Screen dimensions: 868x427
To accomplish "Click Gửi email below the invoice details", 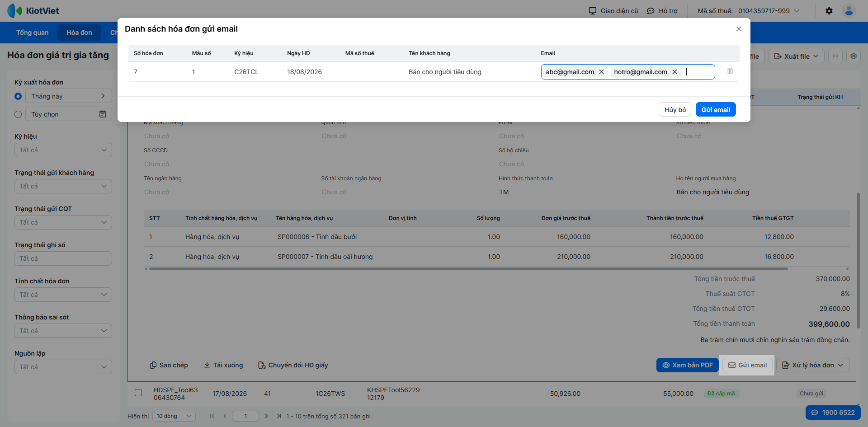I will pyautogui.click(x=747, y=365).
